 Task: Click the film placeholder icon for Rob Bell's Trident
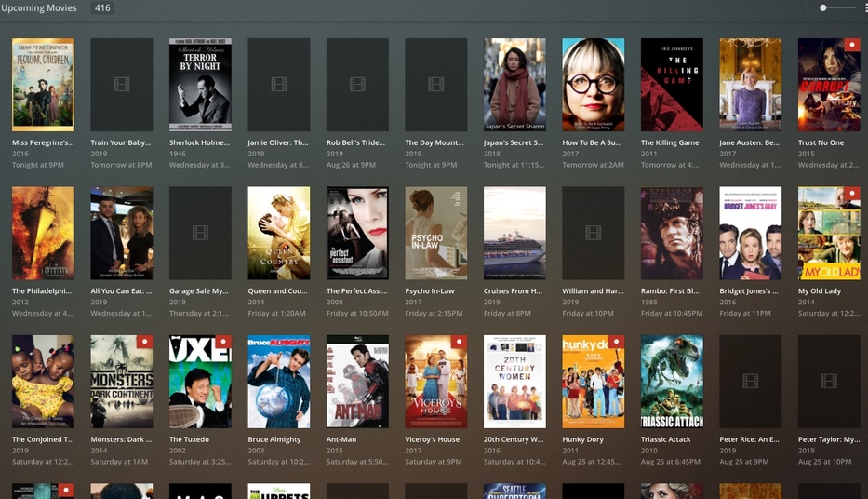tap(357, 84)
